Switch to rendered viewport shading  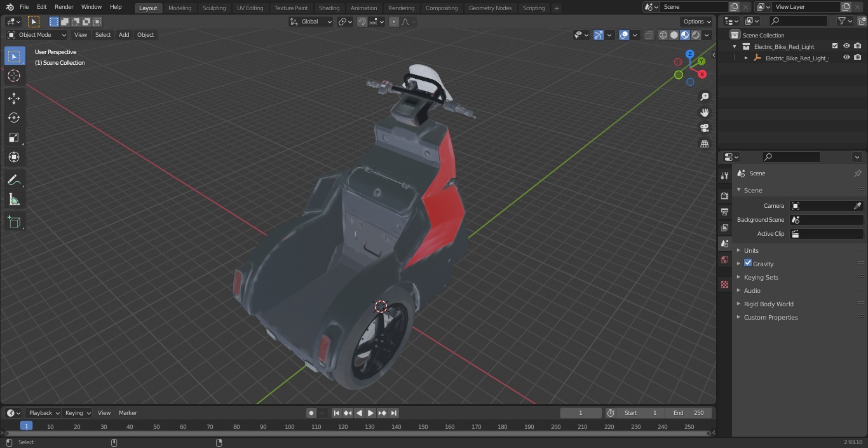[696, 35]
